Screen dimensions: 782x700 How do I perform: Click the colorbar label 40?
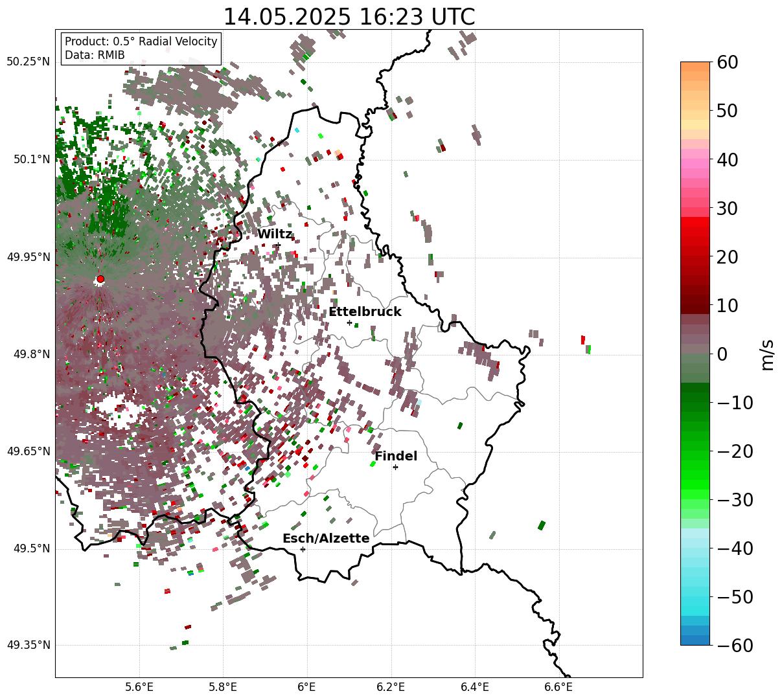pyautogui.click(x=728, y=159)
